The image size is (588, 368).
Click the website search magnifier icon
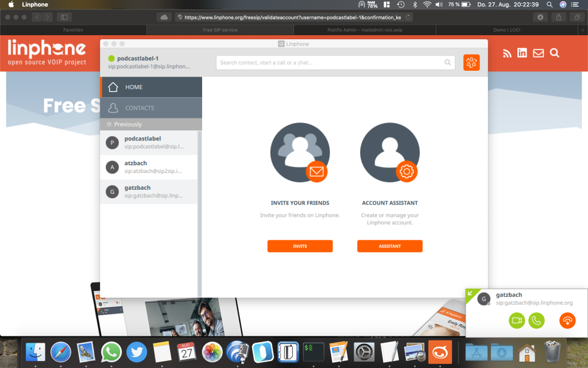pyautogui.click(x=554, y=53)
